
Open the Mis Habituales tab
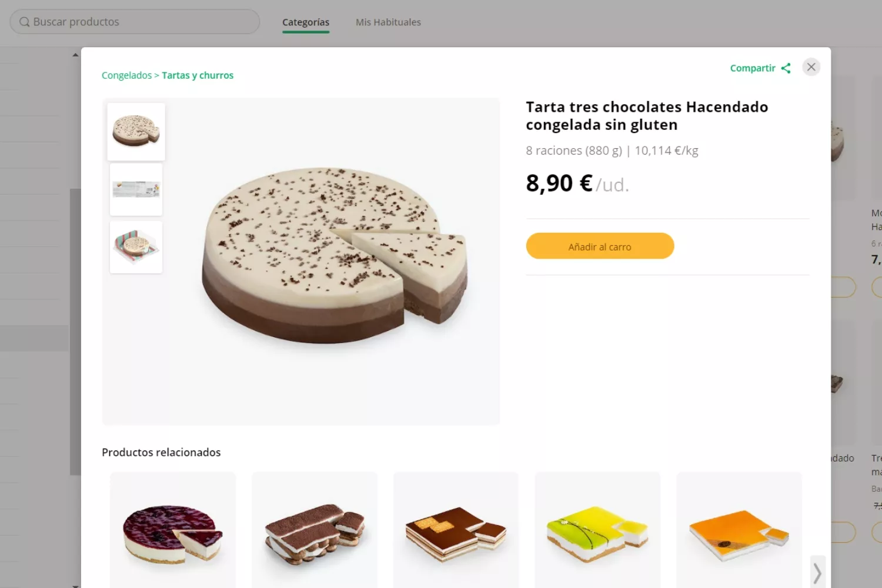[x=388, y=22]
